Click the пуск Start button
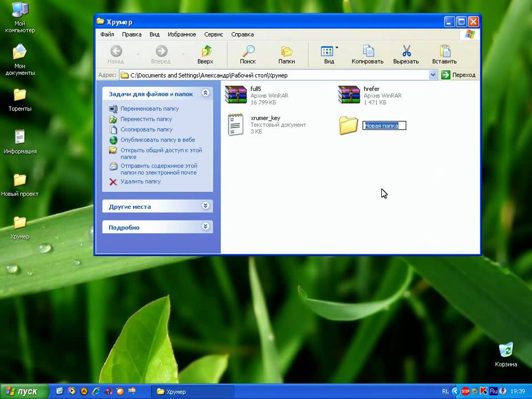 [x=24, y=392]
